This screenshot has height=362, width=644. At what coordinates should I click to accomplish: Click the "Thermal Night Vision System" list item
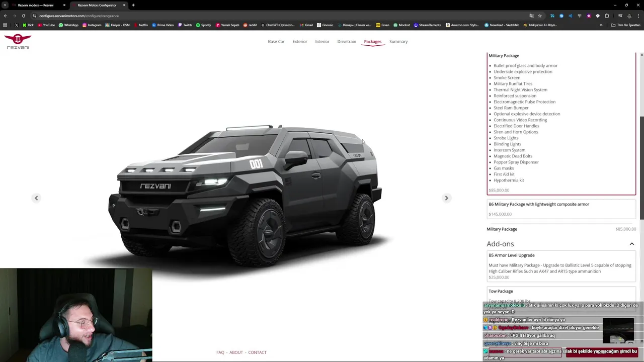coord(520,90)
